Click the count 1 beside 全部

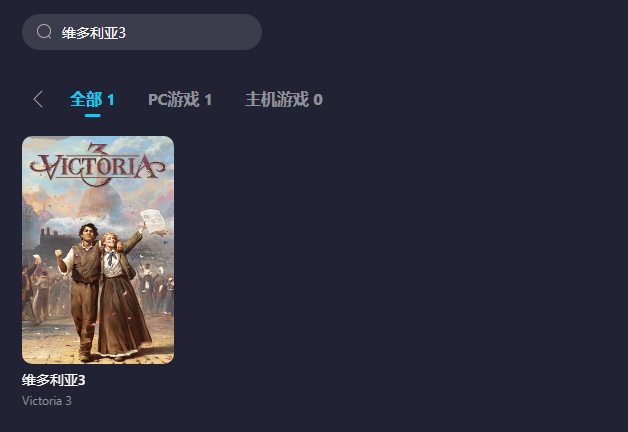111,100
